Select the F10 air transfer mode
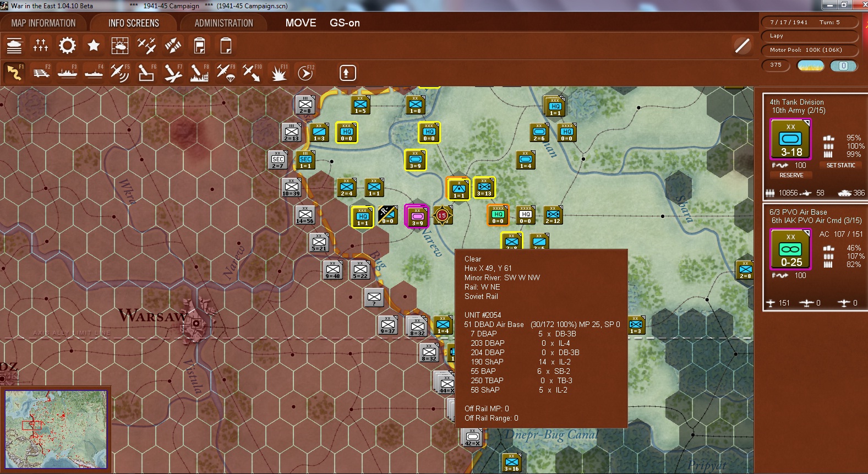The width and height of the screenshot is (868, 474). 252,73
